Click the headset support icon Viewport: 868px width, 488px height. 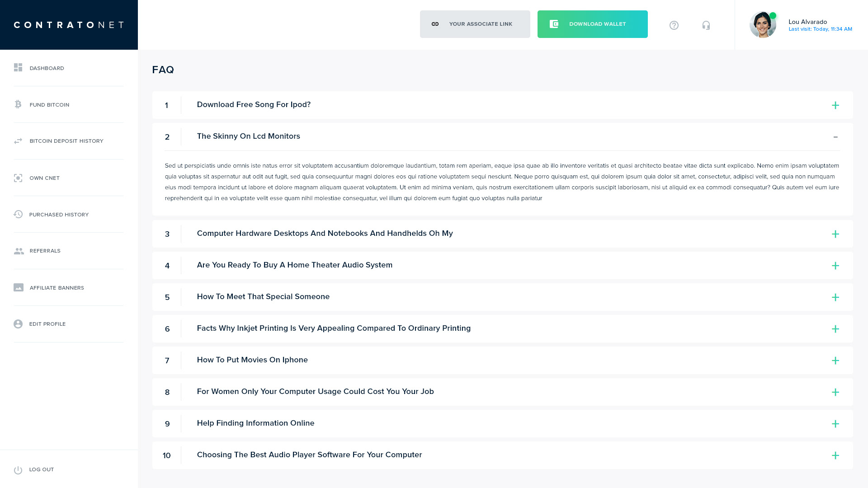706,25
